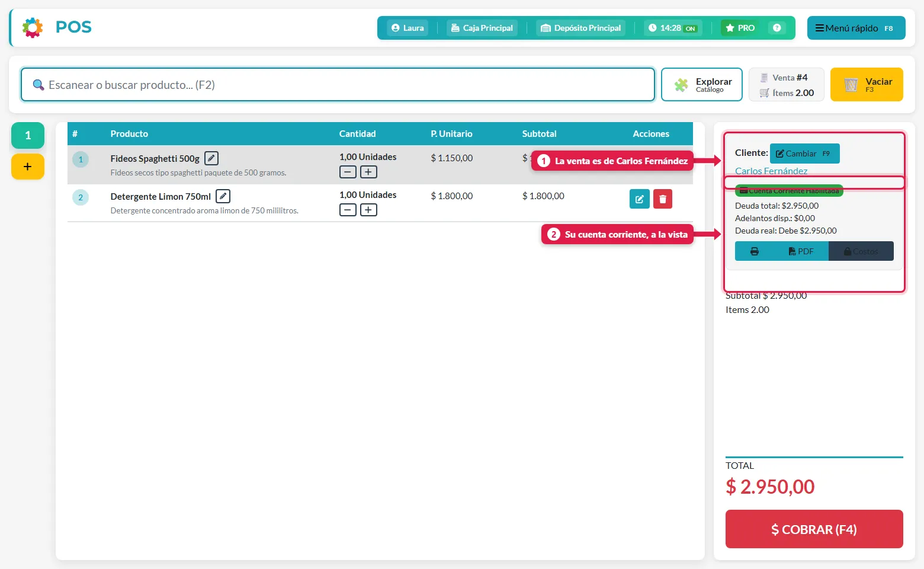Export the account as PDF
Screen dimensions: 924x569
pos(801,251)
